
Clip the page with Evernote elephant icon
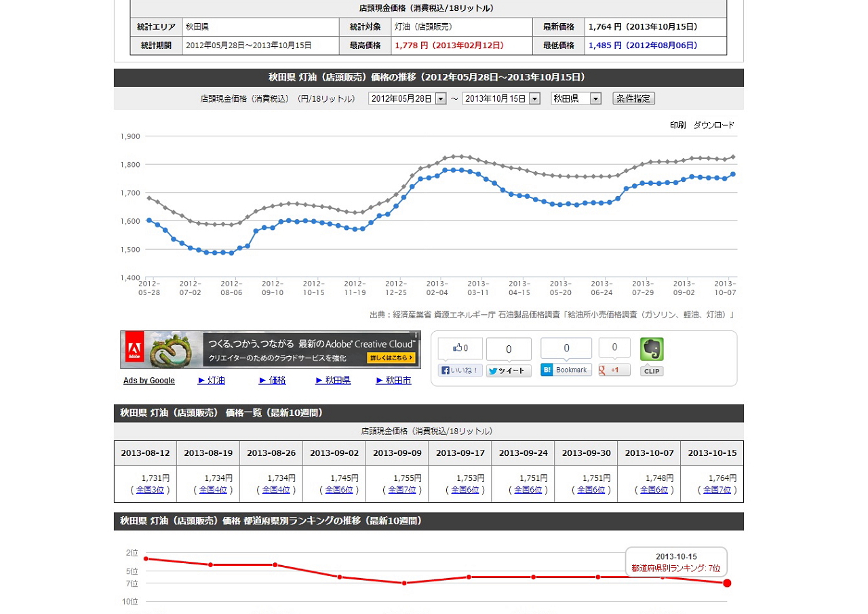coord(652,350)
